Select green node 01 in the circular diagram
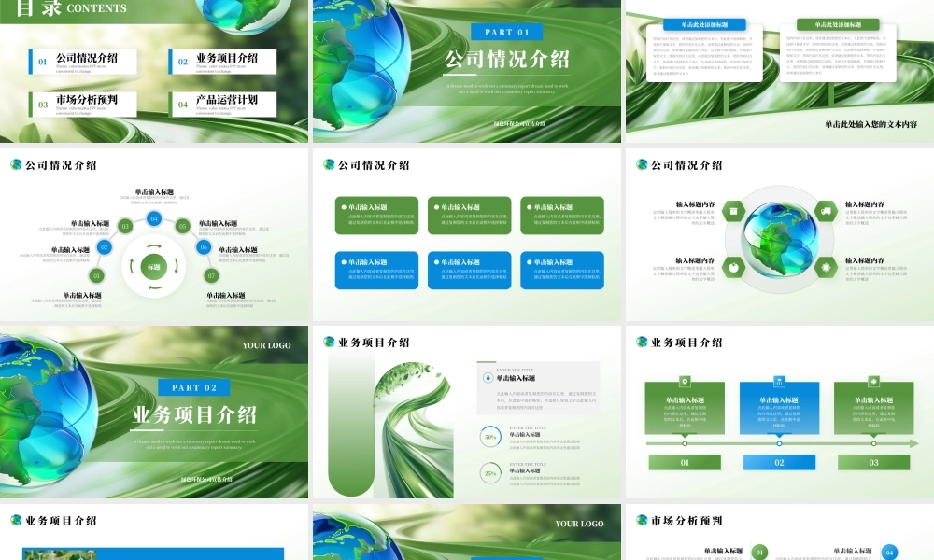The width and height of the screenshot is (934, 560). pyautogui.click(x=96, y=275)
